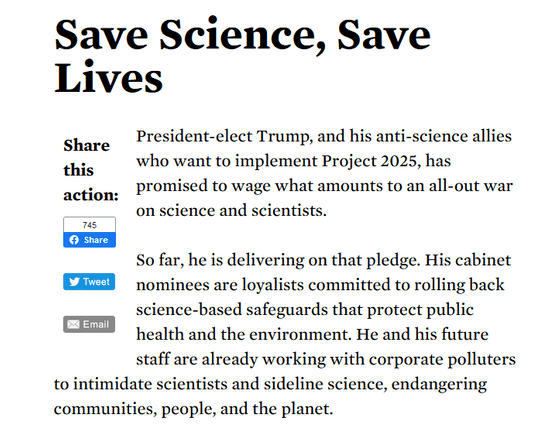Screen dimensions: 560x440
Task: Click the 'Save Science, Save Lives' headline
Action: (242, 56)
